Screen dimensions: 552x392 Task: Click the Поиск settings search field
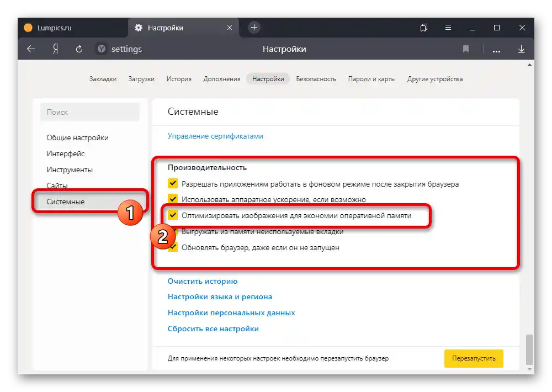pyautogui.click(x=90, y=112)
